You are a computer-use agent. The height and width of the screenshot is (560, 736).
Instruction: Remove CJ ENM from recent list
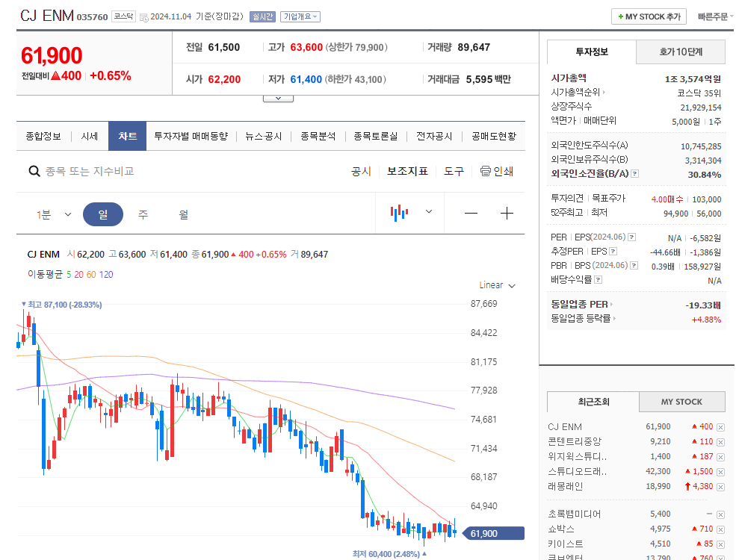720,427
